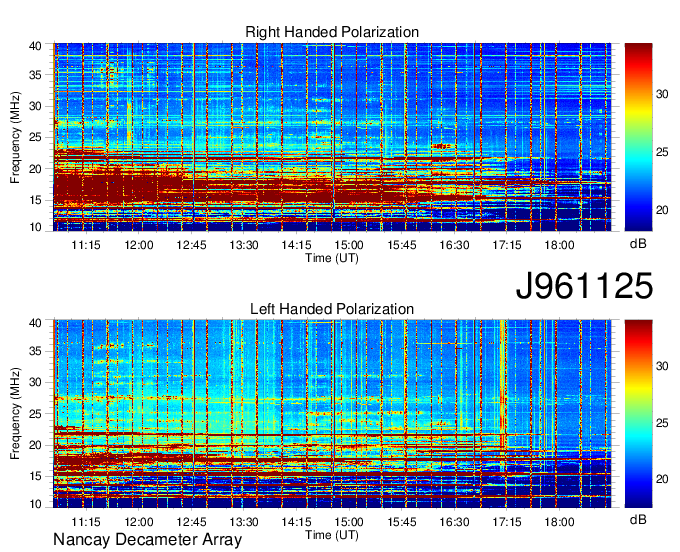Click the 25 dB mark on lower colorbar
The image size is (680, 552).
tap(662, 423)
